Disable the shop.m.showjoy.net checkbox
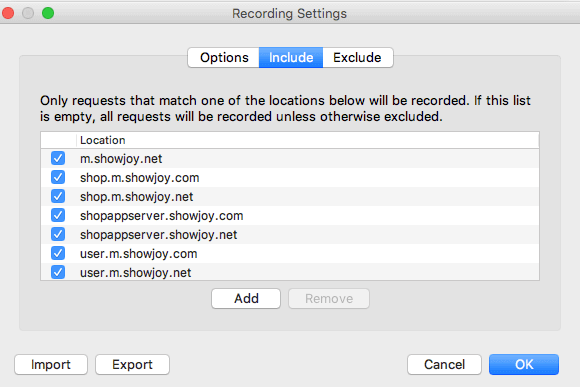The height and width of the screenshot is (387, 580). [58, 196]
